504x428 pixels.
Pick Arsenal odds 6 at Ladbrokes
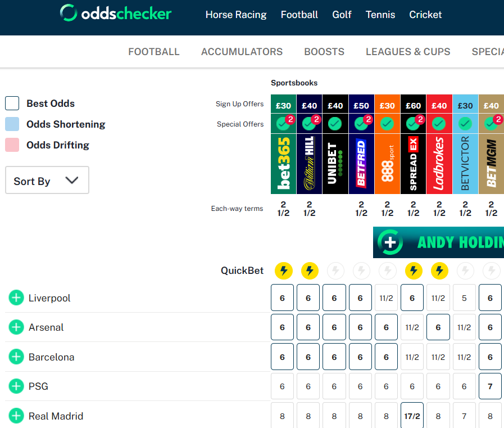pos(438,327)
